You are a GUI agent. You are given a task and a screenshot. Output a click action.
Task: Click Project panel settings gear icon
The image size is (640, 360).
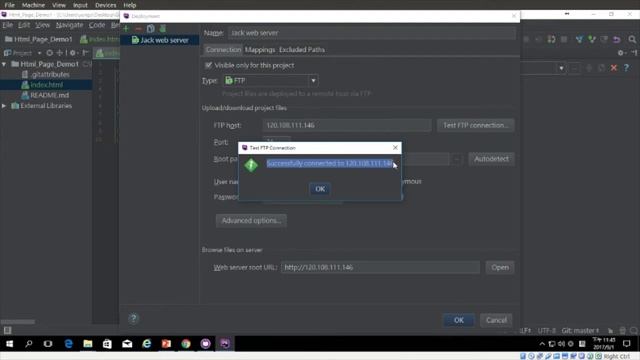pos(73,53)
